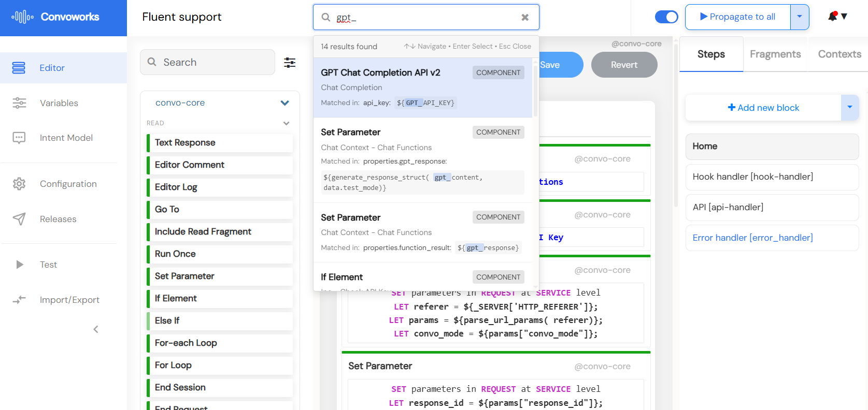Select GPT Chat Completion API v2 result
Image resolution: width=868 pixels, height=410 pixels.
click(423, 87)
